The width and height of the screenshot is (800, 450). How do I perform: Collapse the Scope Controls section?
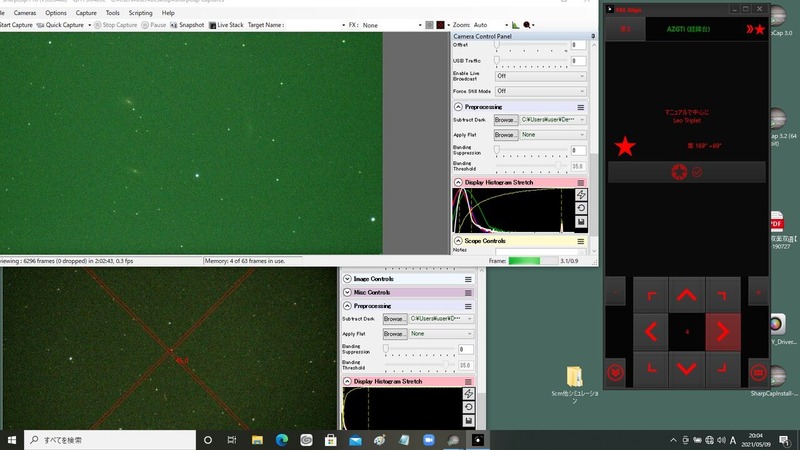click(x=458, y=241)
